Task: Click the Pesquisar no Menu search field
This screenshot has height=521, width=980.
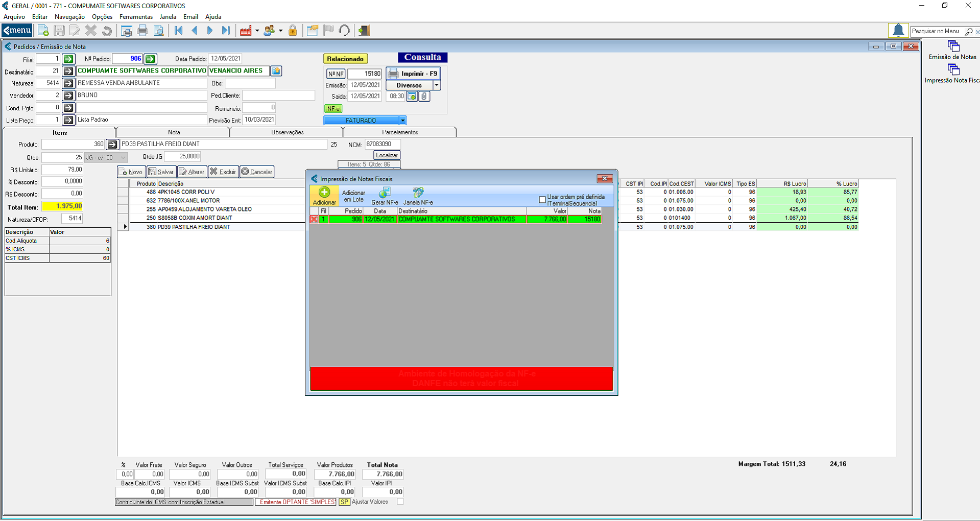Action: [937, 31]
